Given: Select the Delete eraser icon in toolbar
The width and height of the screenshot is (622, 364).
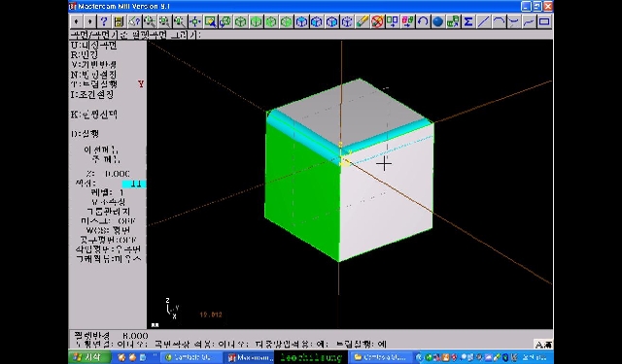Looking at the screenshot, I should point(363,21).
